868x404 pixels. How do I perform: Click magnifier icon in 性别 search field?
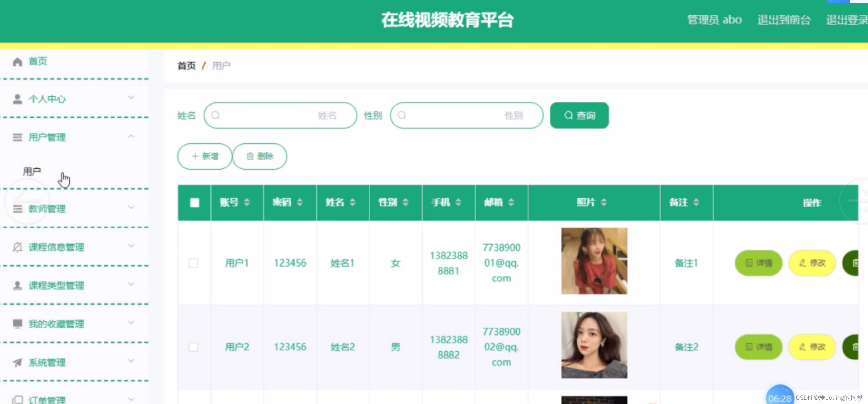(x=402, y=115)
